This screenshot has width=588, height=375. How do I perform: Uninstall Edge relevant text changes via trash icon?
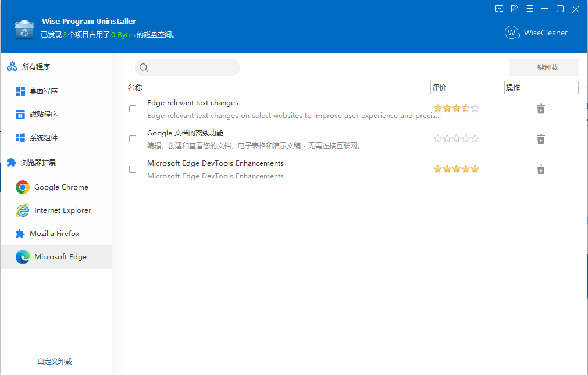(x=541, y=109)
